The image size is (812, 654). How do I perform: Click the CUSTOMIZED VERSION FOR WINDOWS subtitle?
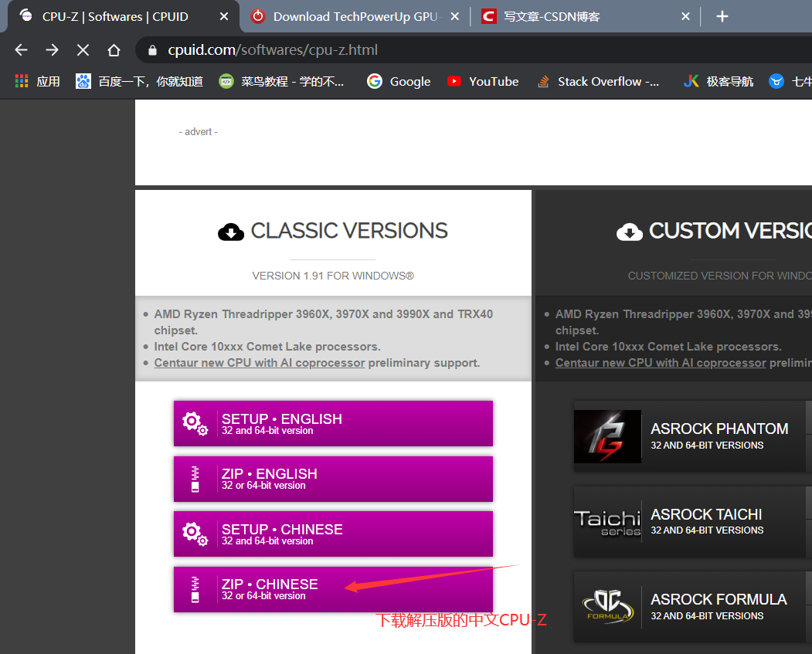tap(720, 276)
